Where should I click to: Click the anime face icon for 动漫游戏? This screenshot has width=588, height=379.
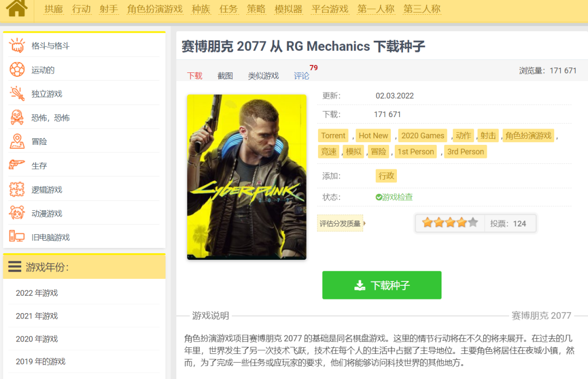click(x=17, y=213)
